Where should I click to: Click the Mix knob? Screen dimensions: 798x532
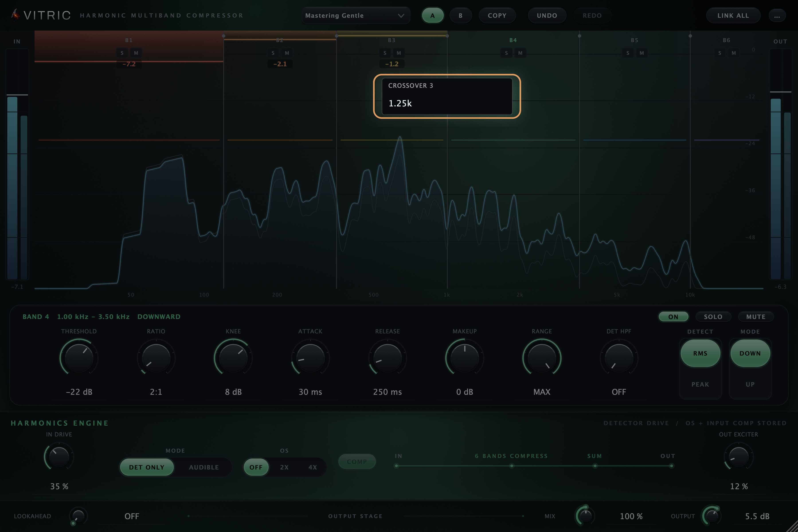click(x=585, y=516)
